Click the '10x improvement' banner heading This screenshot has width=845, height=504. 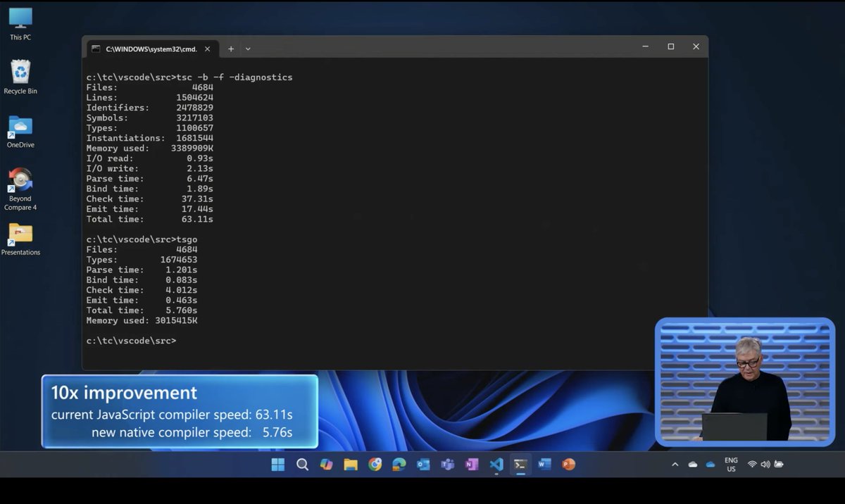click(124, 393)
